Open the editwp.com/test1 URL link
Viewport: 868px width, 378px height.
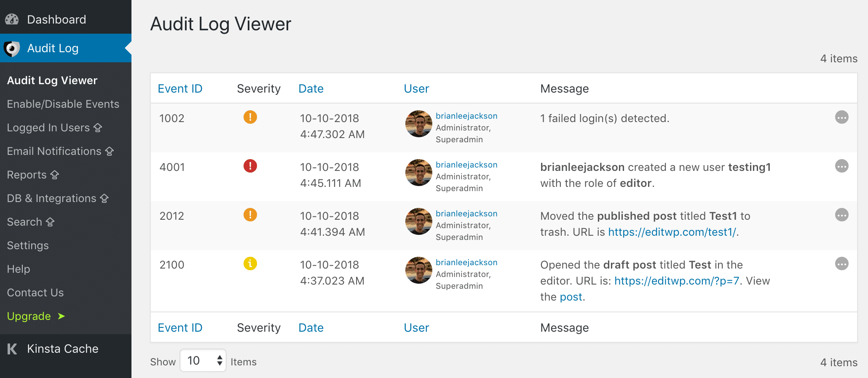tap(672, 232)
